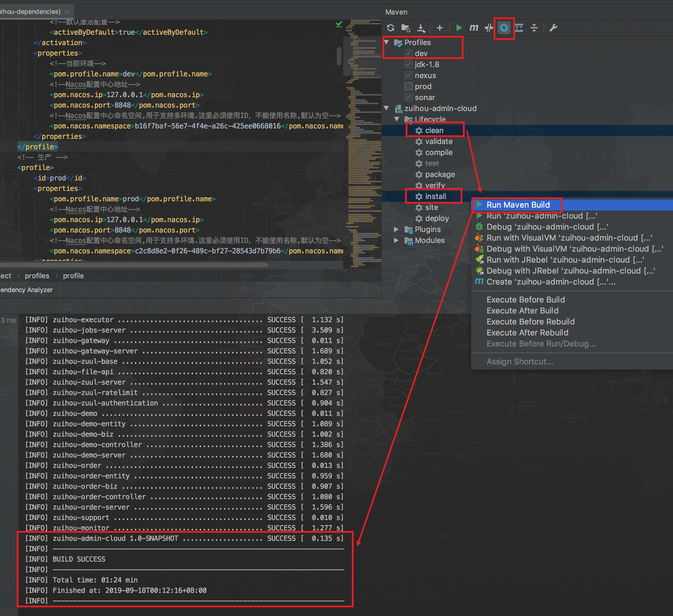Click the zuihou-monitor SUCCESS console line
The height and width of the screenshot is (616, 673).
pyautogui.click(x=184, y=528)
